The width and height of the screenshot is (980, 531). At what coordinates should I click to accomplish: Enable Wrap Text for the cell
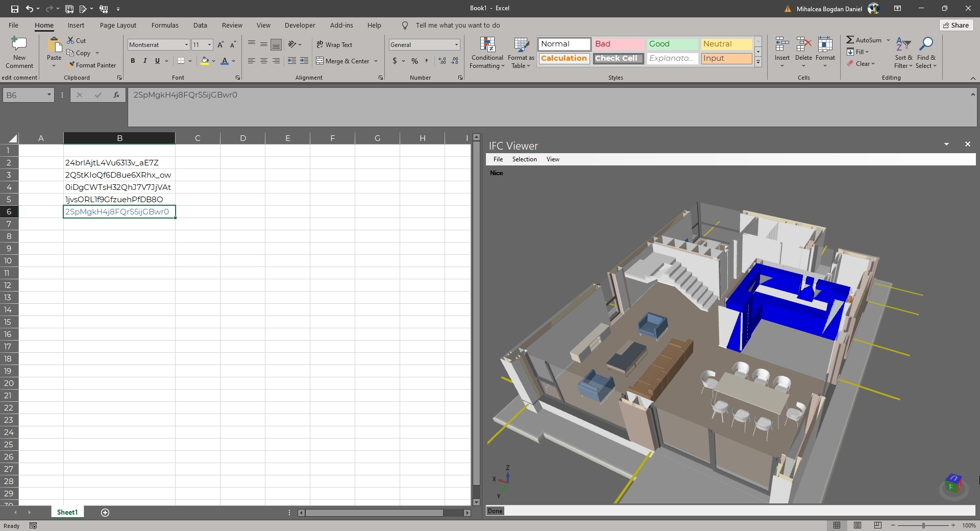(334, 45)
